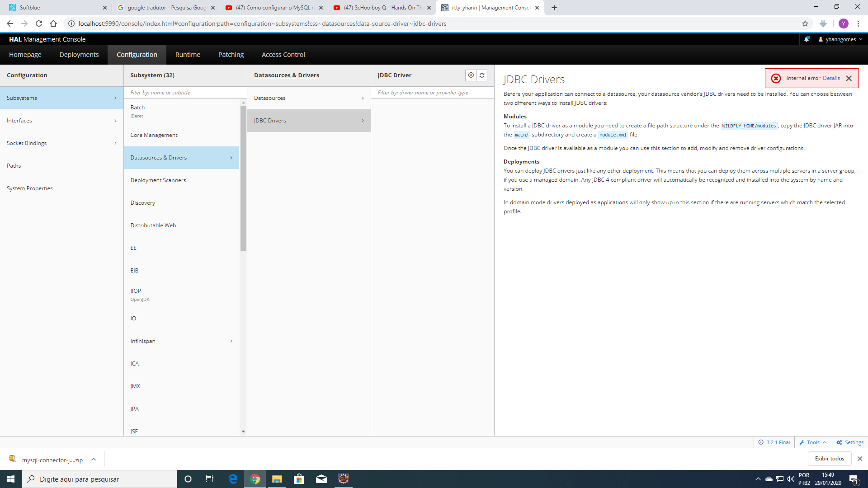
Task: Open the Deployments tab
Action: [79, 55]
